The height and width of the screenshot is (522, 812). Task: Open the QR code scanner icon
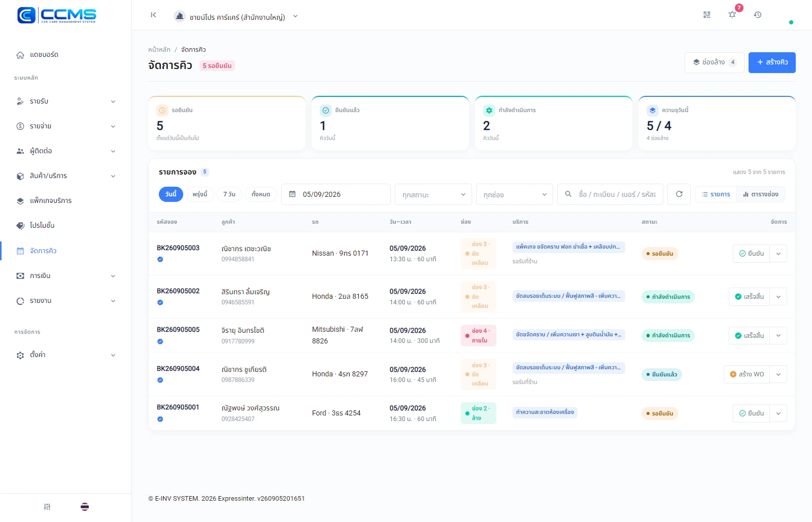(x=707, y=15)
